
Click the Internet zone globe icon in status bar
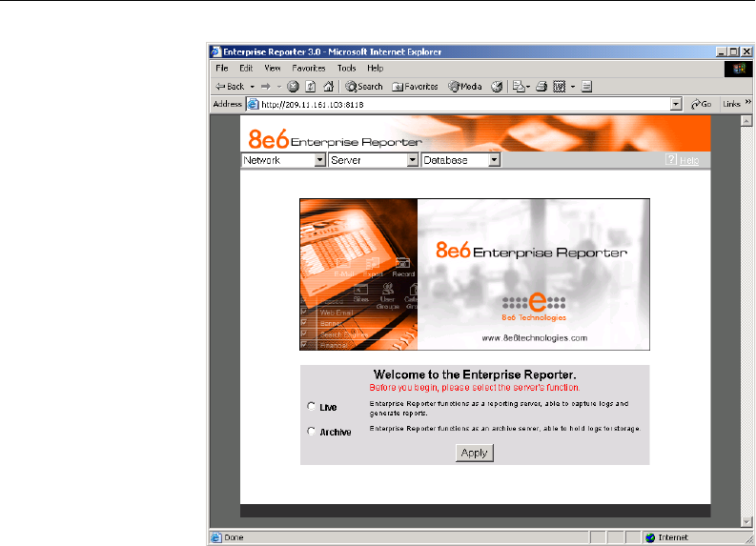650,537
